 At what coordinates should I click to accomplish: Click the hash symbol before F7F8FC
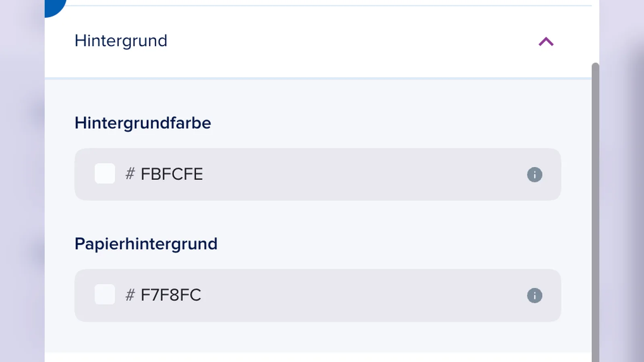point(130,295)
